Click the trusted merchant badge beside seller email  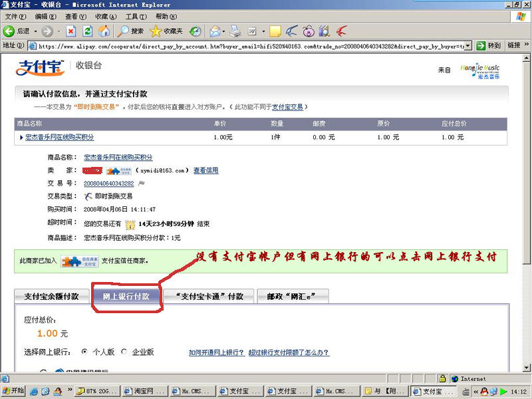[119, 171]
